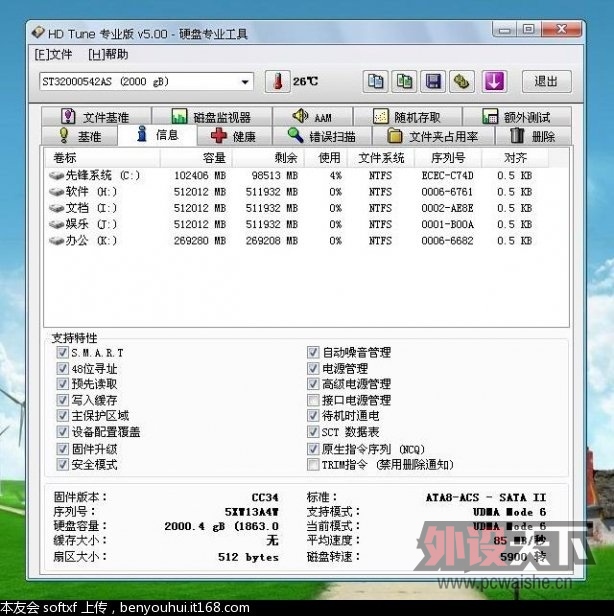This screenshot has height=616, width=614.
Task: Click the 序列号 column header
Action: (x=448, y=158)
